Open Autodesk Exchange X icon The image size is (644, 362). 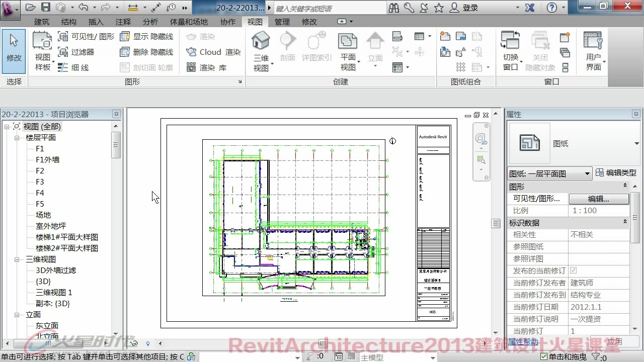click(529, 8)
